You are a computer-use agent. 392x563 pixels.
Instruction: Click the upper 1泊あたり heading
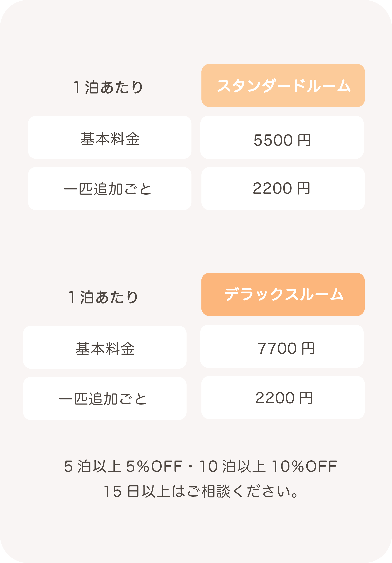[108, 87]
